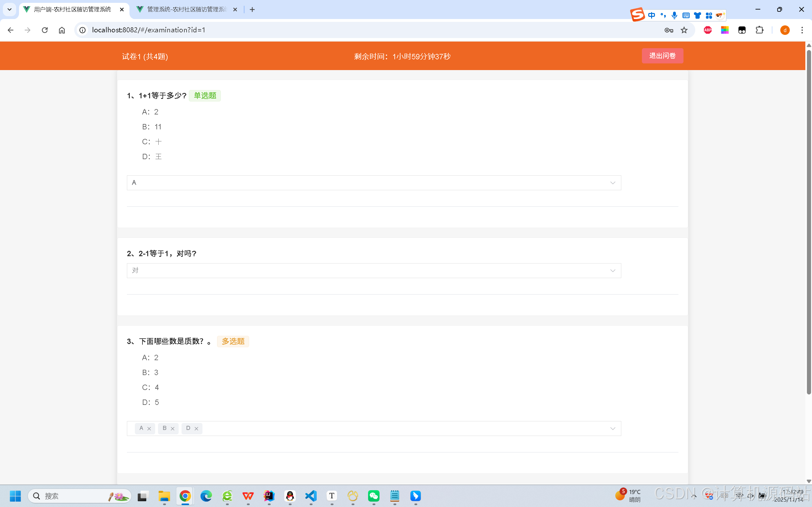Open the colorful grid extension icon
The width and height of the screenshot is (812, 507).
point(725,30)
